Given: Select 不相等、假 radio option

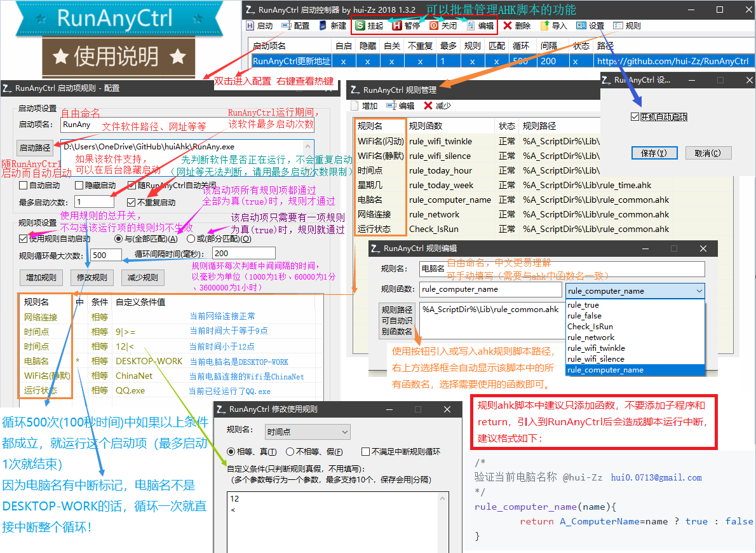Looking at the screenshot, I should 290,452.
